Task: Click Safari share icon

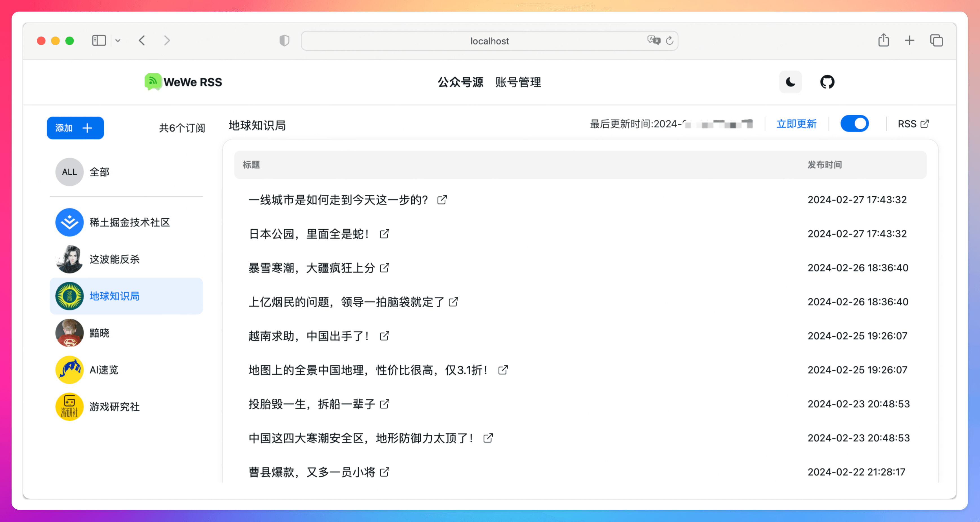Action: 883,40
